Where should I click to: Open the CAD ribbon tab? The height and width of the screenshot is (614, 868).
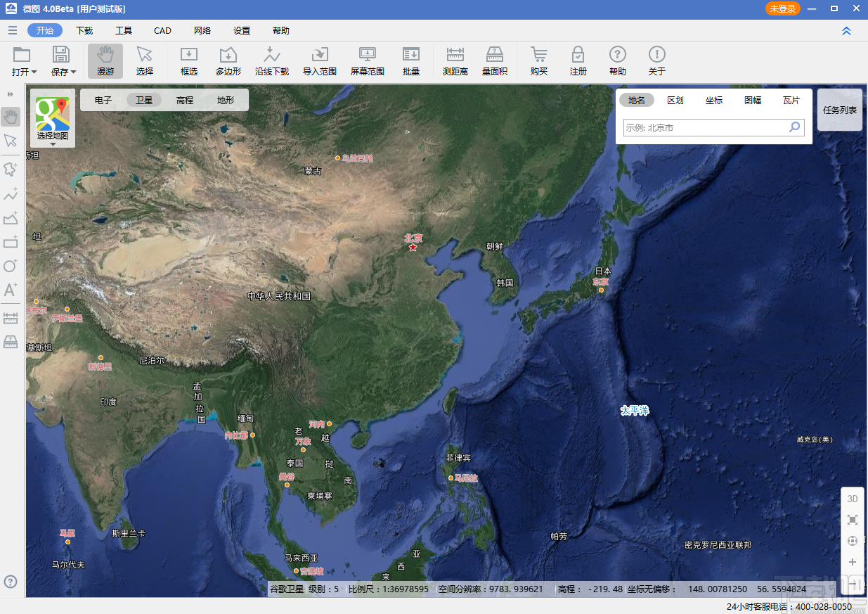pyautogui.click(x=163, y=30)
